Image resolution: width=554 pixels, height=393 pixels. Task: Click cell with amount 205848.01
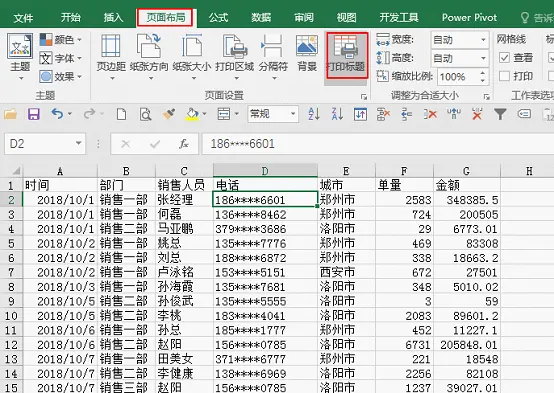[466, 345]
